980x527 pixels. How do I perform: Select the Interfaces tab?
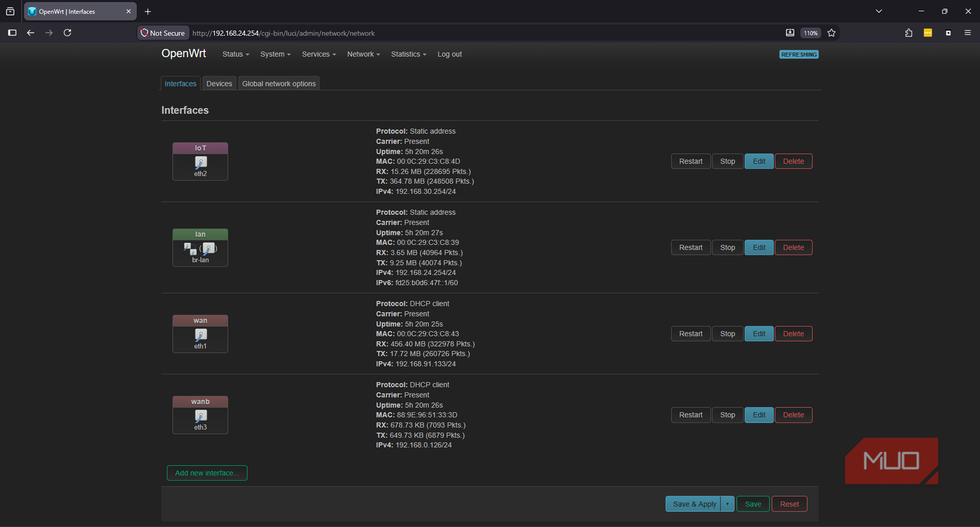click(x=180, y=84)
